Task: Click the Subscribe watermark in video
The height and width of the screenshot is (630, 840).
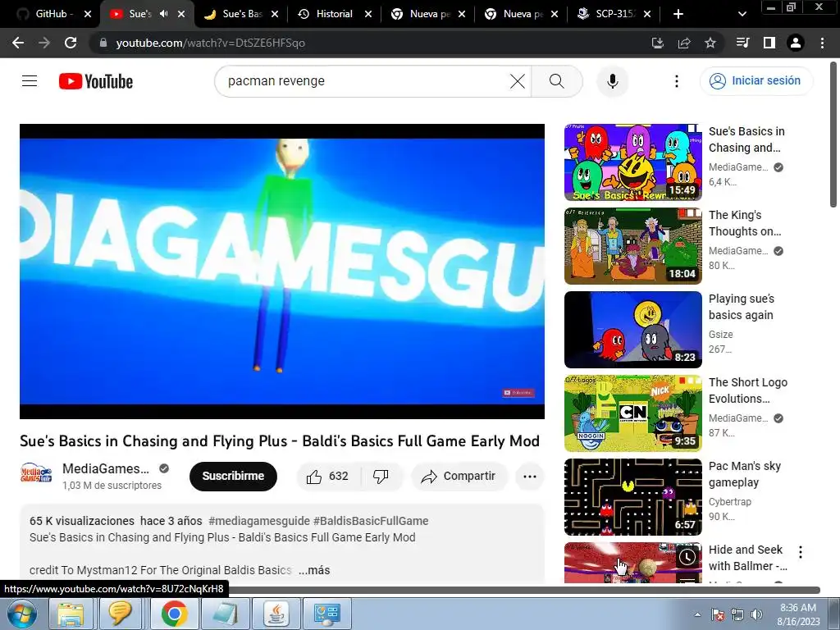Action: click(518, 393)
